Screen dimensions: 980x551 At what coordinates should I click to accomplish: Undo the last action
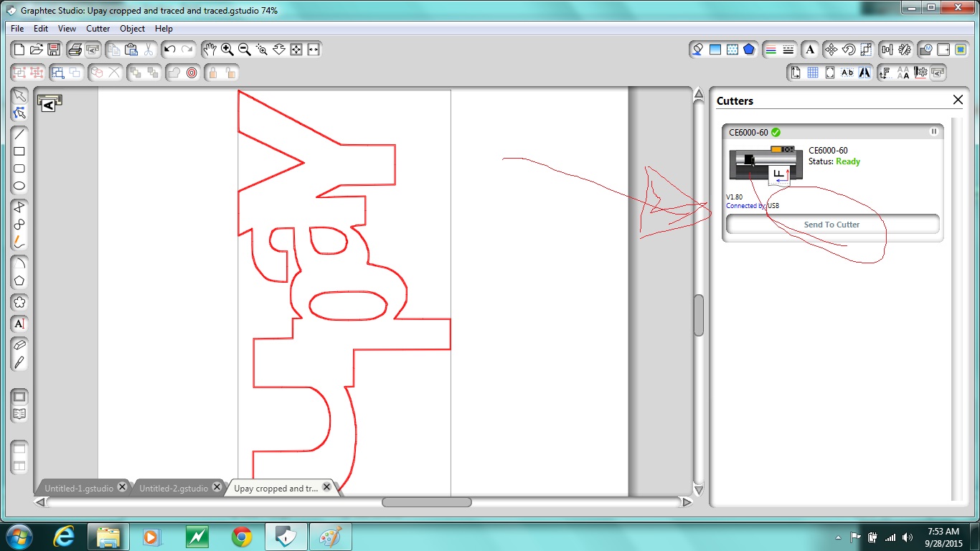170,50
